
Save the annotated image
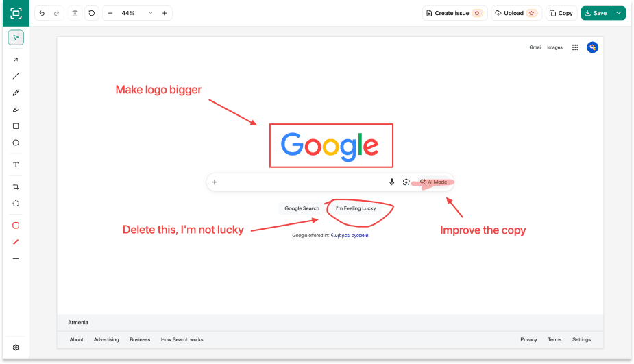596,13
